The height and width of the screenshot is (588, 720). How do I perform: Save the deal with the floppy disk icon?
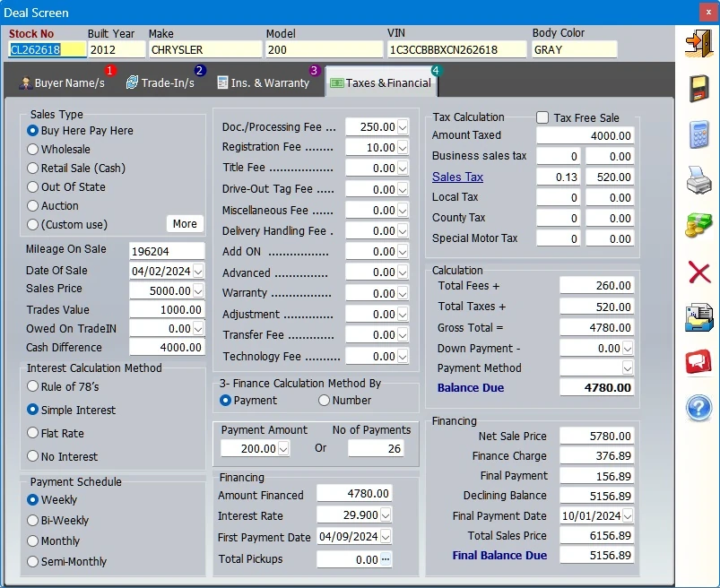point(698,89)
